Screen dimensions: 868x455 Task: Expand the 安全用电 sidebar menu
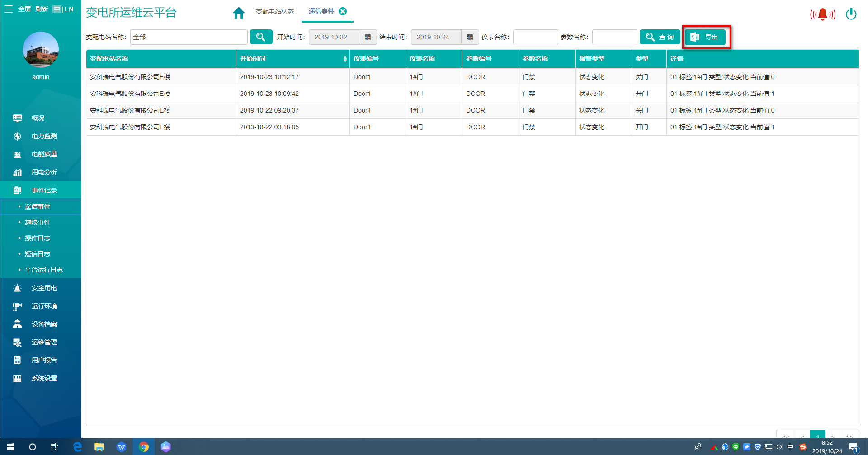pos(44,288)
